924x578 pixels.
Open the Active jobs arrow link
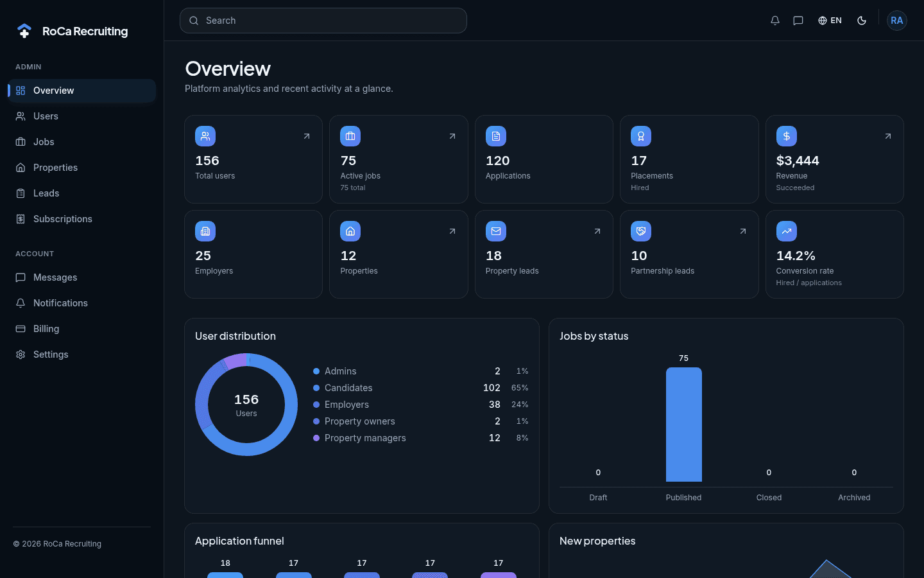[x=452, y=136]
